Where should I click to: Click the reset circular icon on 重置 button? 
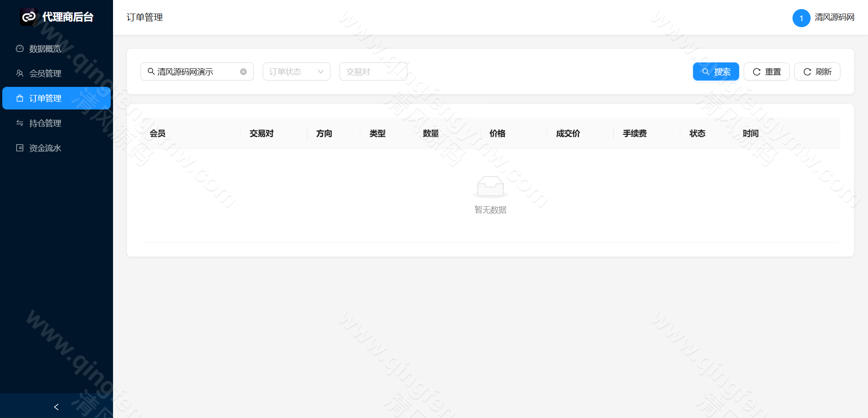pos(756,71)
